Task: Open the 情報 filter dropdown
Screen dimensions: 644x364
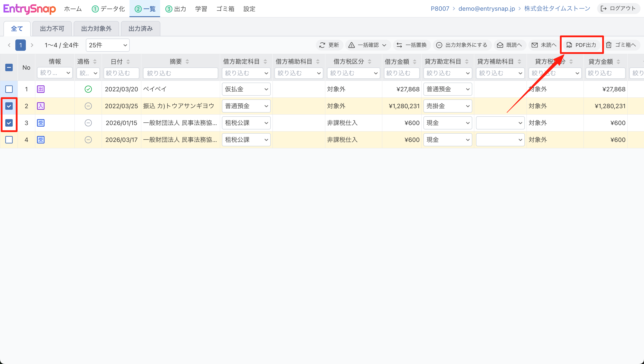Action: pyautogui.click(x=55, y=73)
